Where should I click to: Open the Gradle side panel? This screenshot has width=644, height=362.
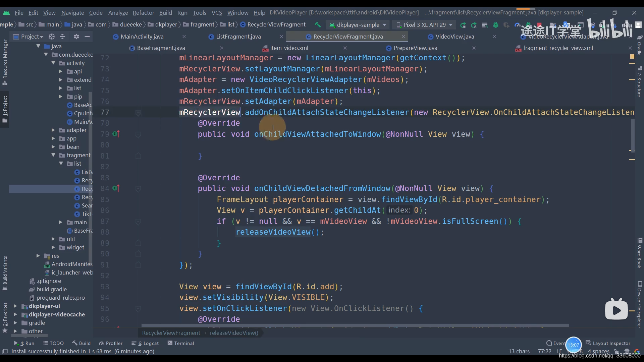tap(639, 45)
